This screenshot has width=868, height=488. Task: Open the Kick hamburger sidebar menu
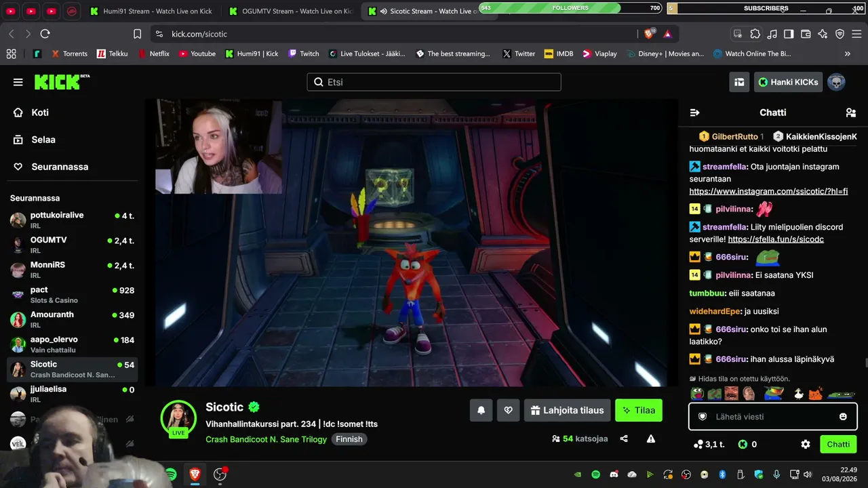18,82
